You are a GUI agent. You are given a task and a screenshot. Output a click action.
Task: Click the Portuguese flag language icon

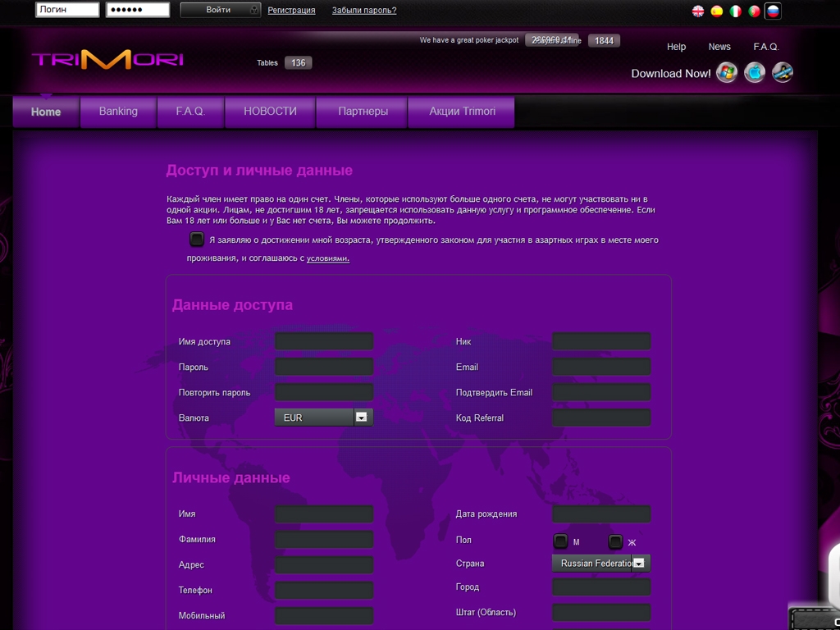[x=754, y=11]
